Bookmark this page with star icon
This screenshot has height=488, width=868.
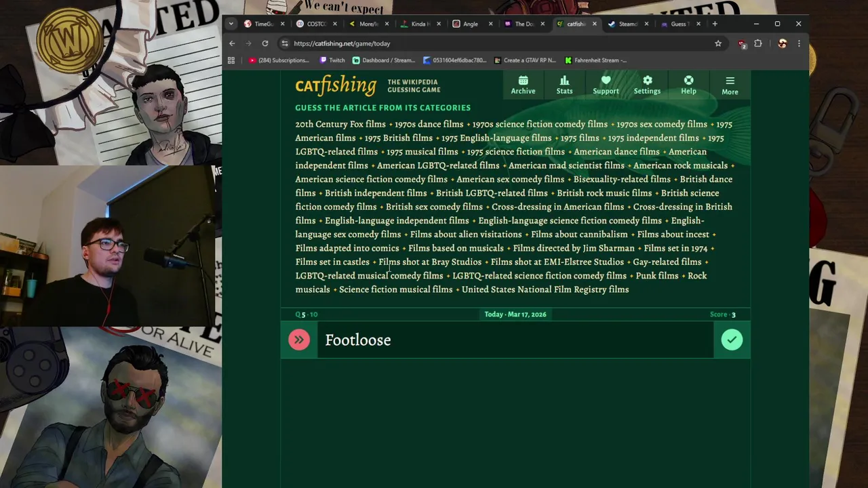(718, 43)
